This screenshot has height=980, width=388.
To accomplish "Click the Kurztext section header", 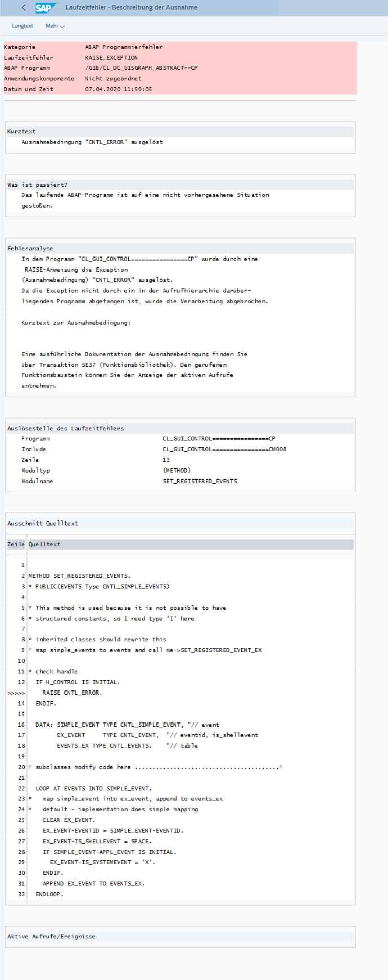I will coord(21,132).
